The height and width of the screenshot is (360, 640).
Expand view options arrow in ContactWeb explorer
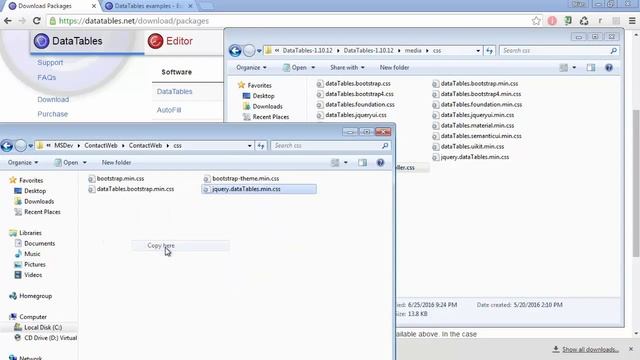345,163
